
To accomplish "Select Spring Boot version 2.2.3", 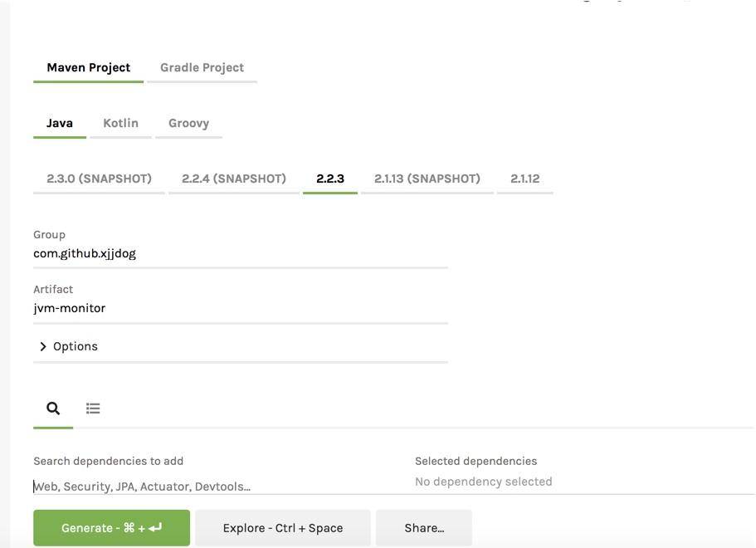I will (x=330, y=179).
